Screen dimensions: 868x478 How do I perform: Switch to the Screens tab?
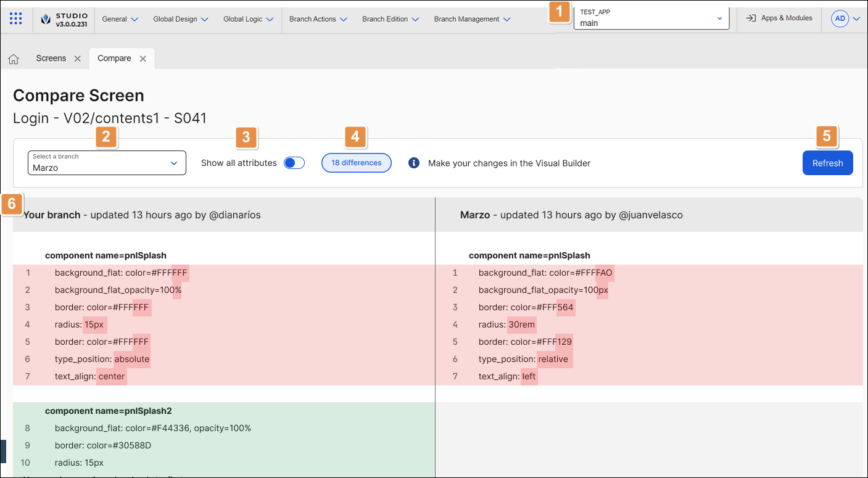[x=51, y=59]
